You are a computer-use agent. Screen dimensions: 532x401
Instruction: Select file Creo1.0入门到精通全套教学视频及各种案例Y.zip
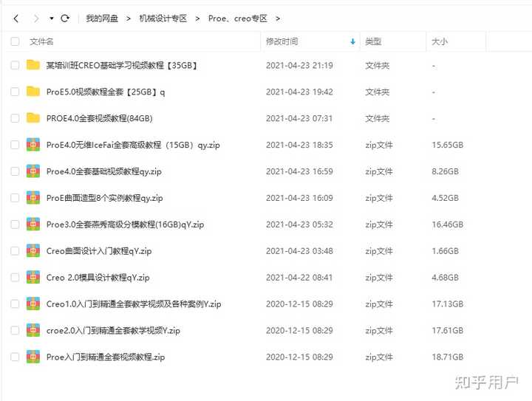(134, 304)
